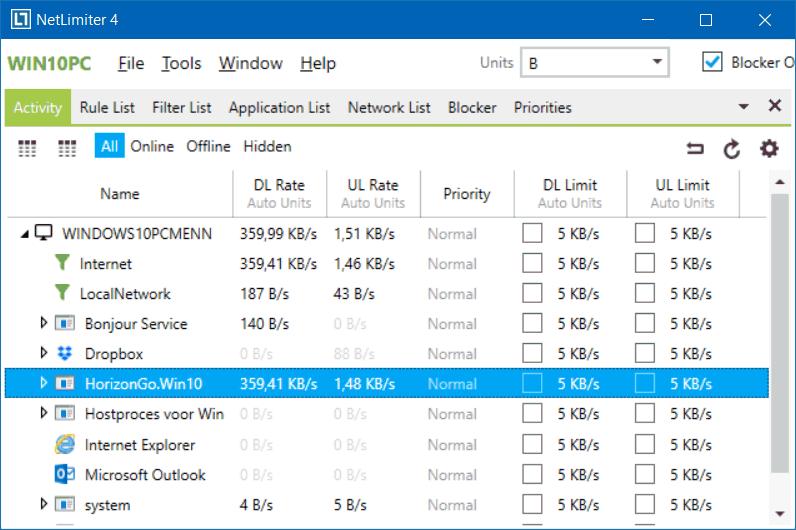
Task: Expand the Dropbox row
Action: coord(44,352)
